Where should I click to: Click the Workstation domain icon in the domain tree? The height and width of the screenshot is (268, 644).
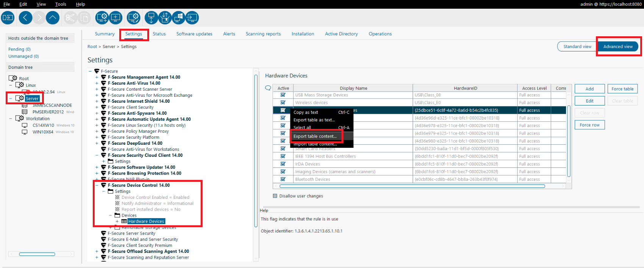(x=20, y=118)
